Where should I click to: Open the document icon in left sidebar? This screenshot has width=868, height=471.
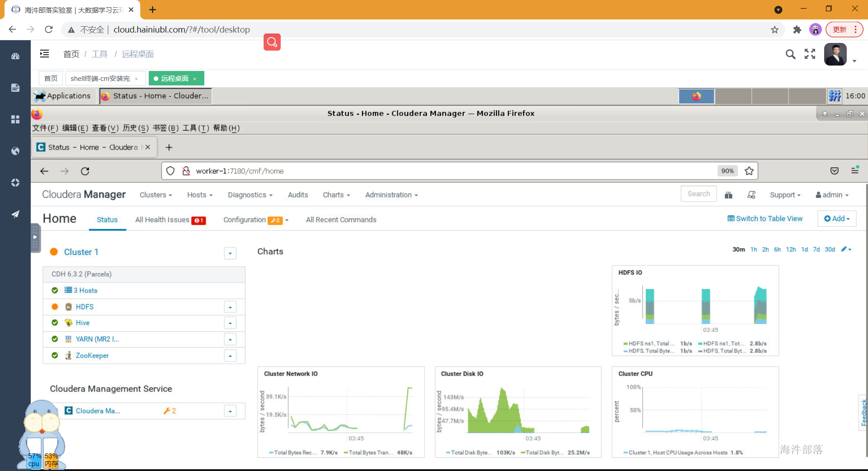[x=15, y=88]
